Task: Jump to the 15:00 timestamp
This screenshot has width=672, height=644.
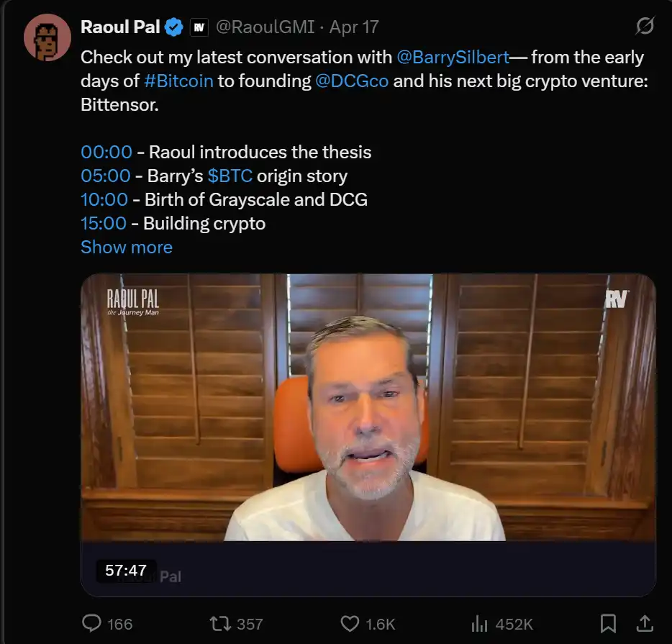Action: (x=104, y=223)
